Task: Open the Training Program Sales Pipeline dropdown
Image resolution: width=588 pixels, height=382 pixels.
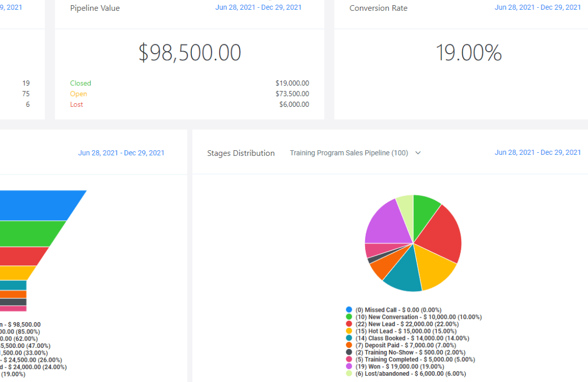Action: (355, 153)
